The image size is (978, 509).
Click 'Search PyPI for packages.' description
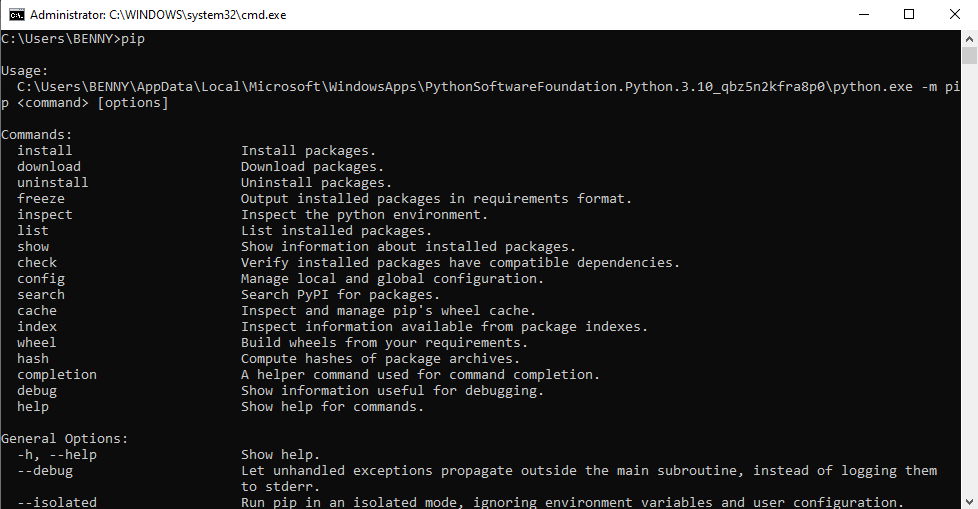(x=340, y=295)
